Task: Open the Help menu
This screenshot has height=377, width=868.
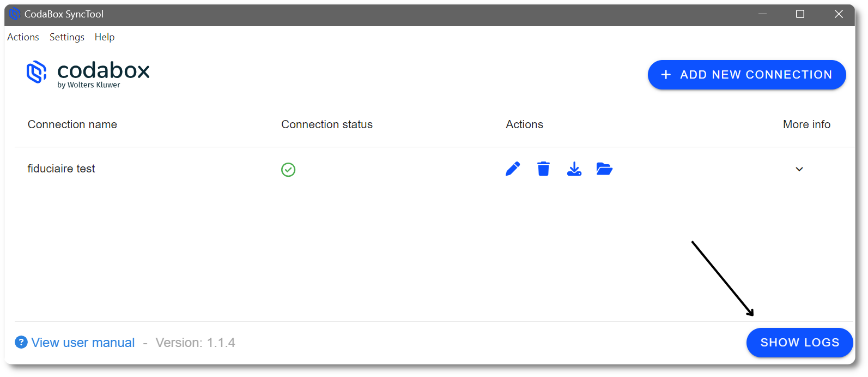Action: tap(105, 37)
